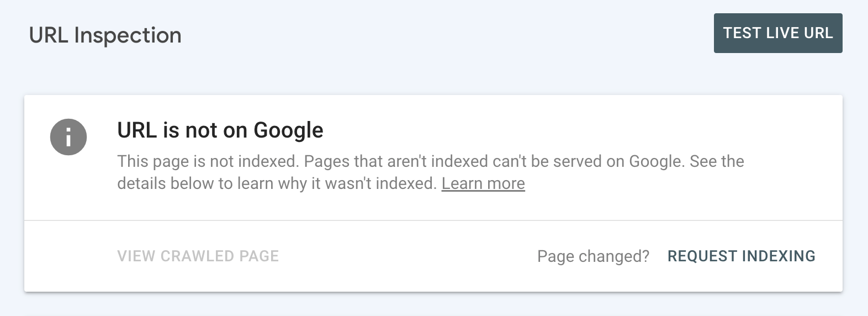Click the word 'Inspection' in the page heading
868x316 pixels.
[x=128, y=35]
